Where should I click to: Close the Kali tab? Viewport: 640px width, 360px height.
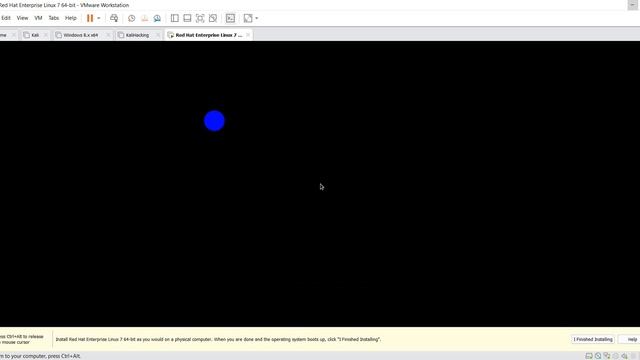coord(45,35)
